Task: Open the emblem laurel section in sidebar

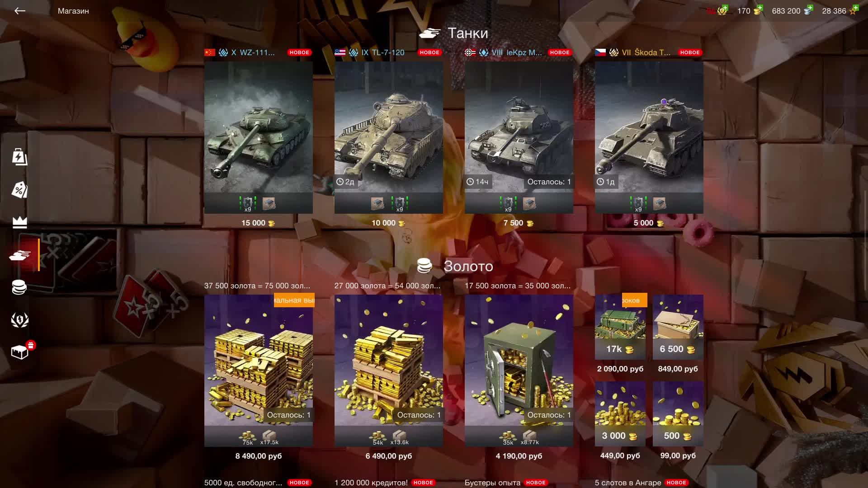Action: pos(19,320)
